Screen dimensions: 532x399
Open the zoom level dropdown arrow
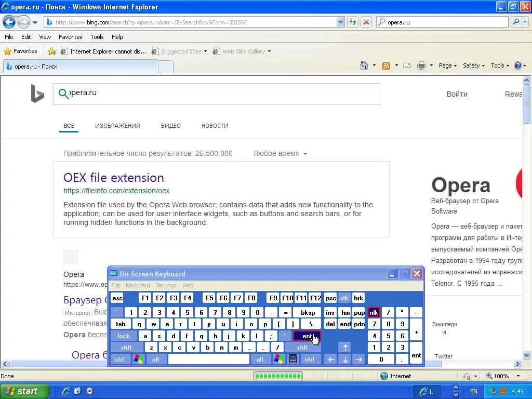click(518, 376)
